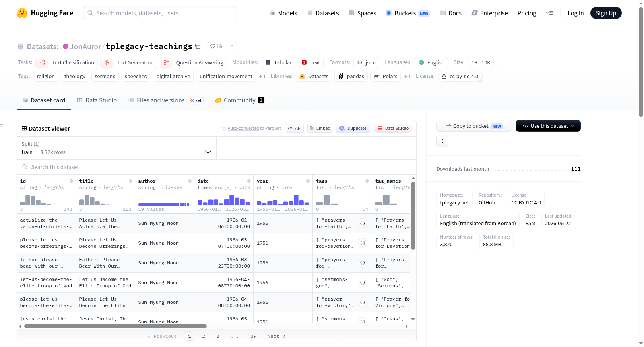
Task: Click the table vertical scrollbar
Action: pyautogui.click(x=413, y=216)
